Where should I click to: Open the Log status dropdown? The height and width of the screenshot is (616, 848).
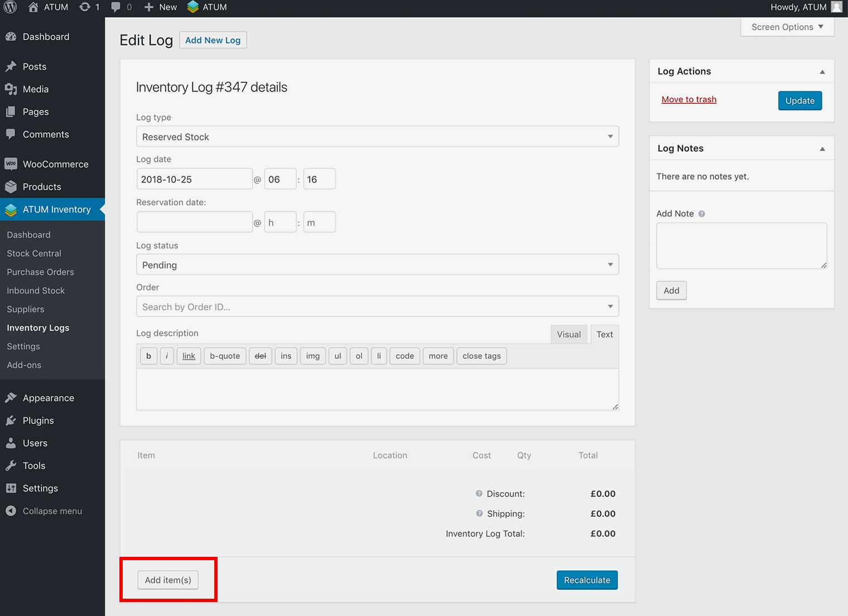(x=377, y=265)
